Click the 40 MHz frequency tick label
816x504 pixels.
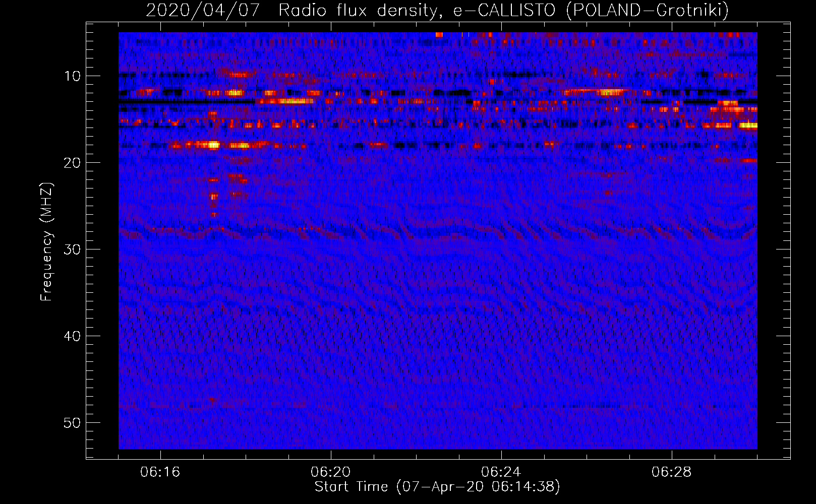coord(73,336)
